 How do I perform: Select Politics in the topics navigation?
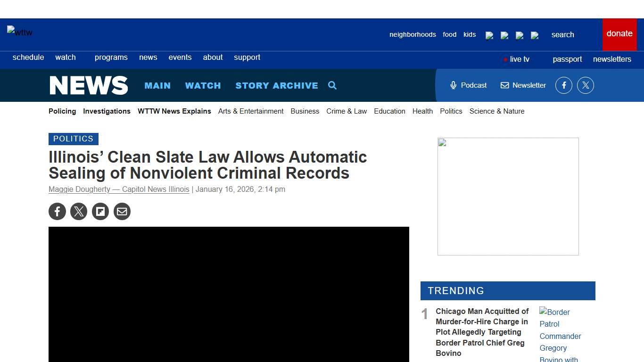coord(451,111)
